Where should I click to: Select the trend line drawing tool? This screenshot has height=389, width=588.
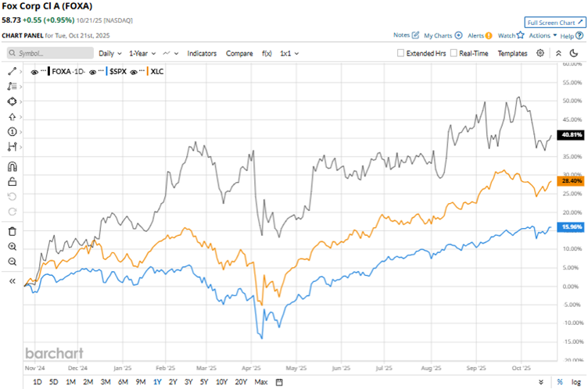pyautogui.click(x=12, y=71)
